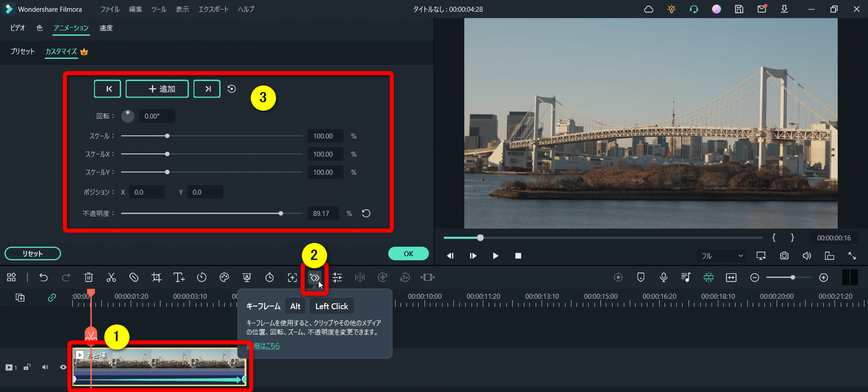Open the エクスポート menu
This screenshot has height=392, width=868.
[214, 9]
